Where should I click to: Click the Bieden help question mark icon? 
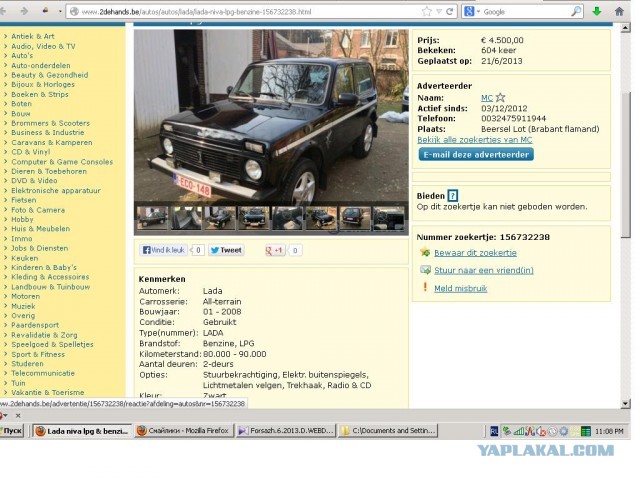(x=453, y=195)
